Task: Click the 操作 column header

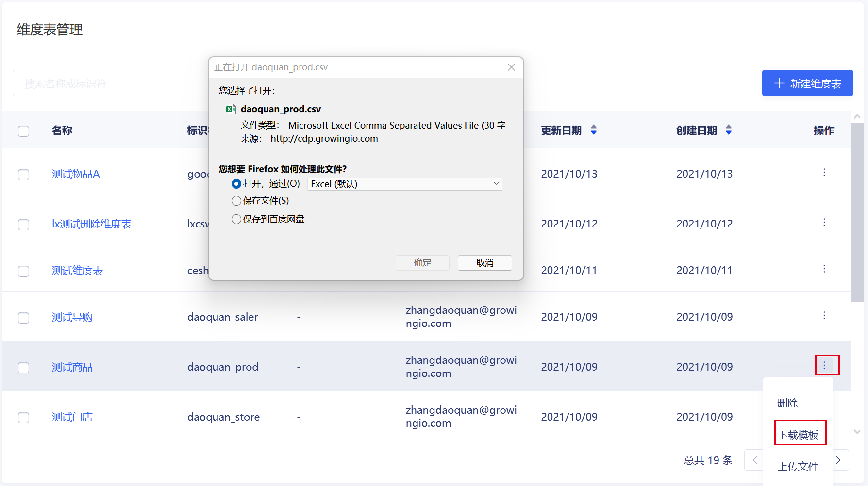Action: [824, 130]
